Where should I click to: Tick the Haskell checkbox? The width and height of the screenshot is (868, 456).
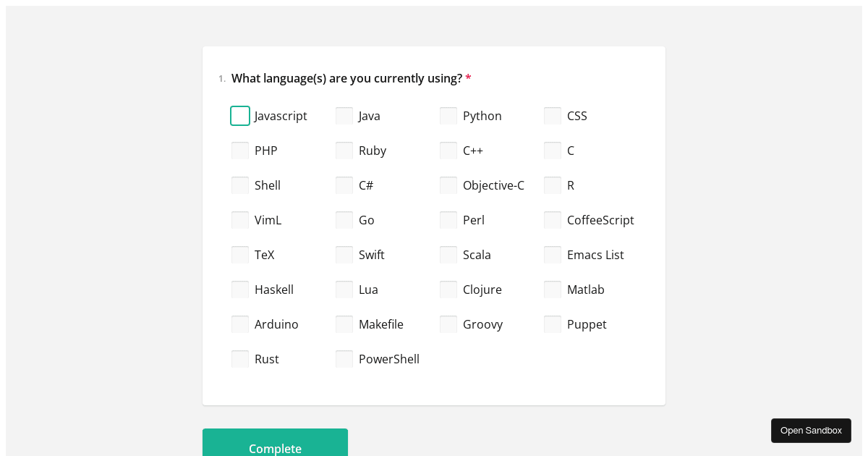tap(240, 290)
